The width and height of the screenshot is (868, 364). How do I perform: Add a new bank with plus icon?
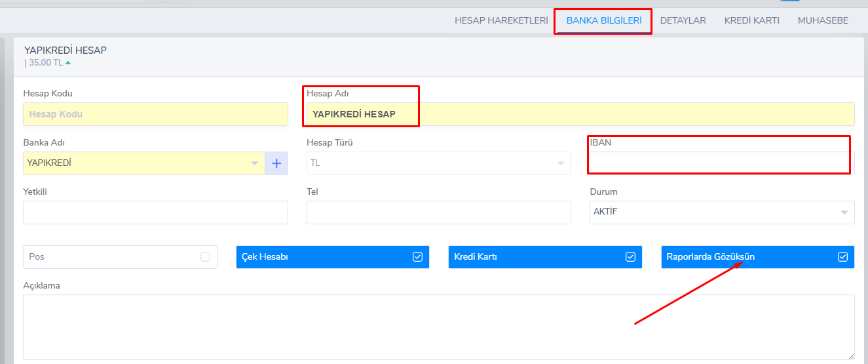click(276, 163)
